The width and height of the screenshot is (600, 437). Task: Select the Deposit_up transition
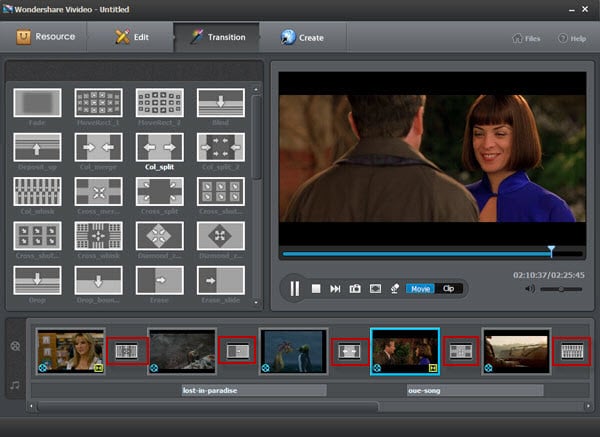(x=37, y=147)
